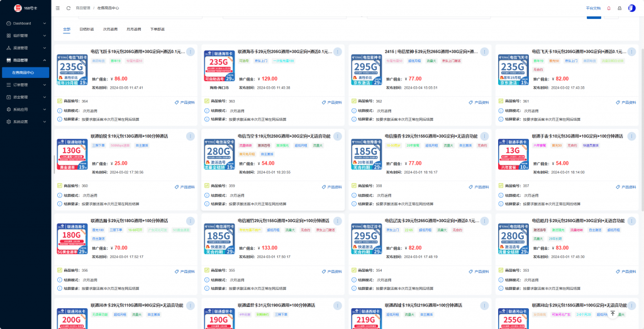Viewport: 644px width, 329px height.
Task: Open three-dot menu on 电信飞跃卡 card
Action: point(191,52)
